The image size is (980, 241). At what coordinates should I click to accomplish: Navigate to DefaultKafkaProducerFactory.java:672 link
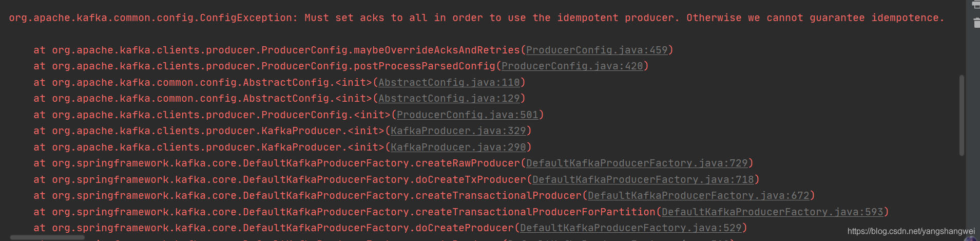(698, 195)
